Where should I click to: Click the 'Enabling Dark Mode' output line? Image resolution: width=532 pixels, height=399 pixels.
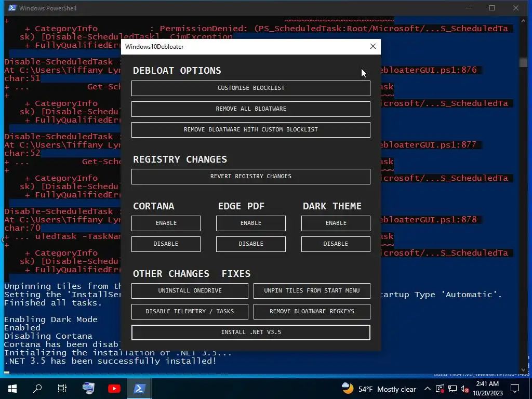[x=51, y=320]
